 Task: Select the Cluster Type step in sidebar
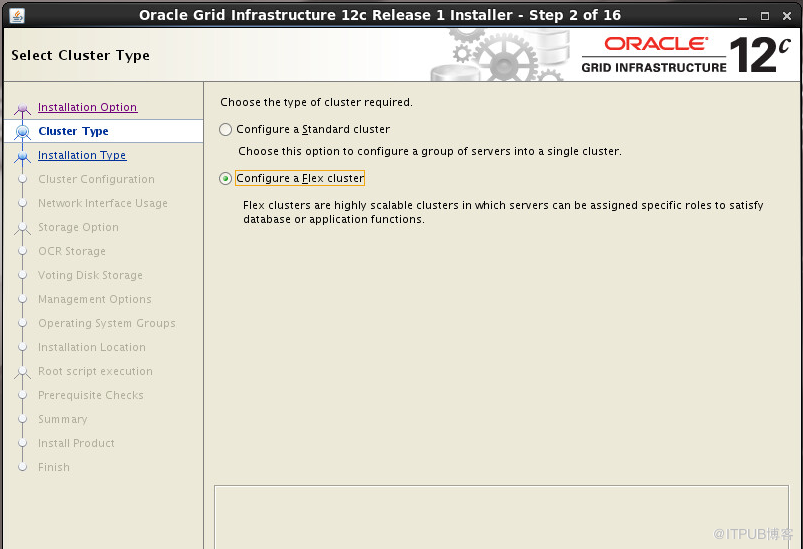[103, 131]
